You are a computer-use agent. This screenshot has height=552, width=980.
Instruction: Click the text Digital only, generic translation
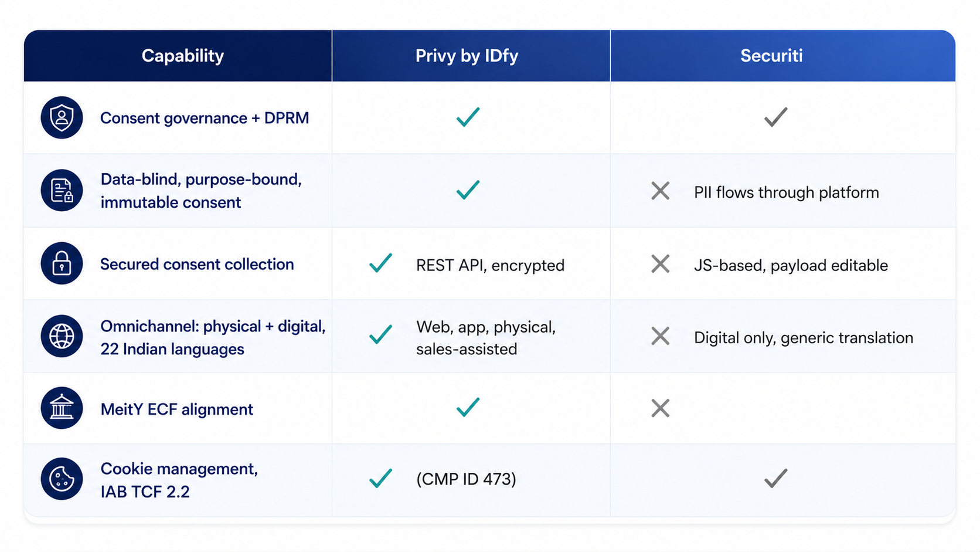(x=804, y=338)
